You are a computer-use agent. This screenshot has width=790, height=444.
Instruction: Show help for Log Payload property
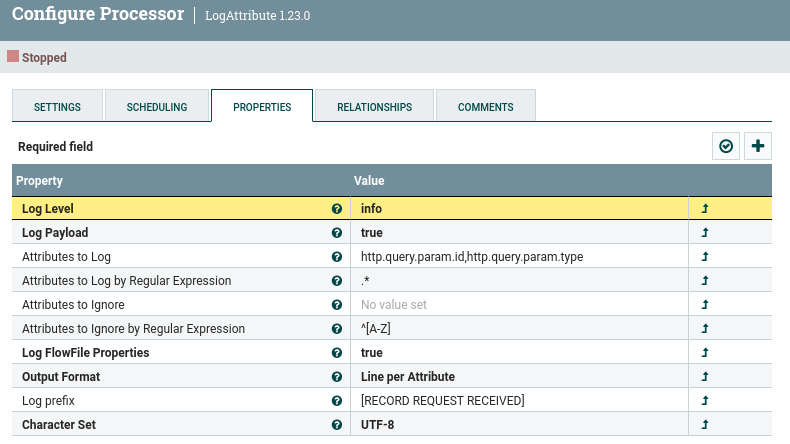point(337,233)
